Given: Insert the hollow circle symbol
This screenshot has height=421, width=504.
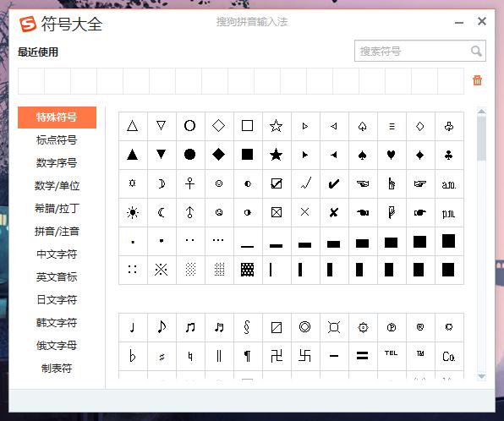Looking at the screenshot, I should tap(189, 126).
